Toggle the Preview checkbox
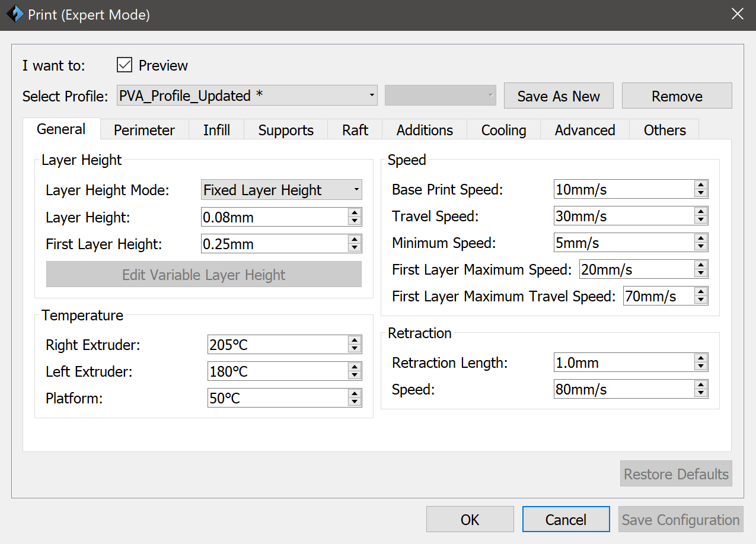The width and height of the screenshot is (756, 544). point(124,65)
